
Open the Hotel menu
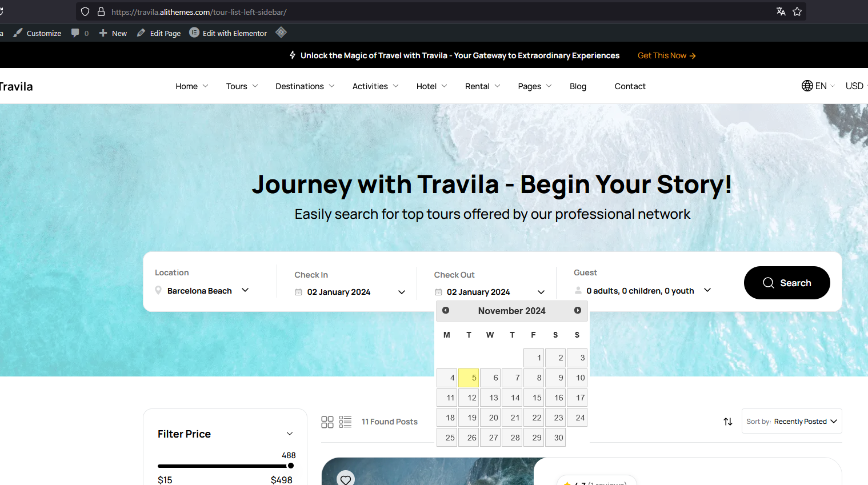(431, 86)
